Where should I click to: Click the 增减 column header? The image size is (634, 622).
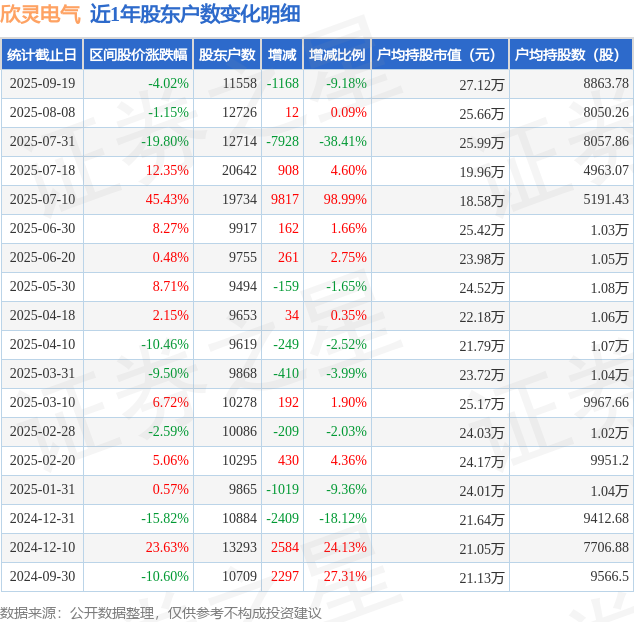[282, 55]
